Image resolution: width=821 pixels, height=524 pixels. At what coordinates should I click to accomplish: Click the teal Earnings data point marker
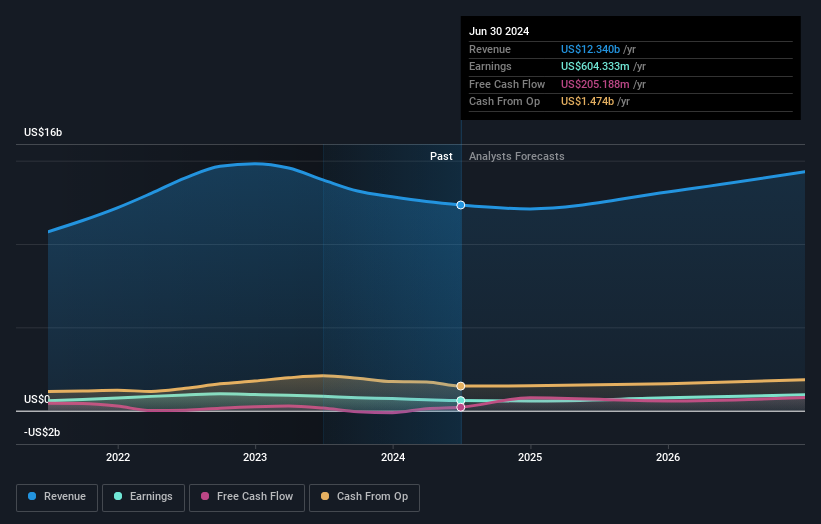461,400
